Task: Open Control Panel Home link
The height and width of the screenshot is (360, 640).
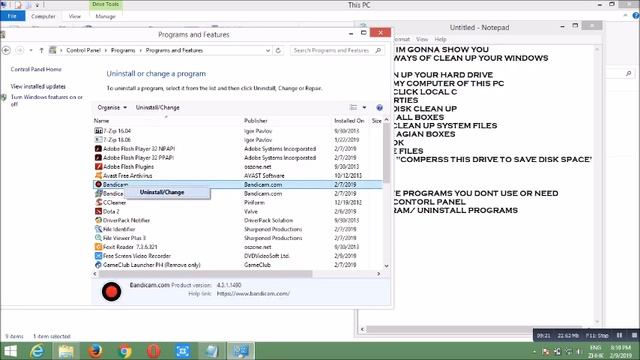Action: point(36,69)
